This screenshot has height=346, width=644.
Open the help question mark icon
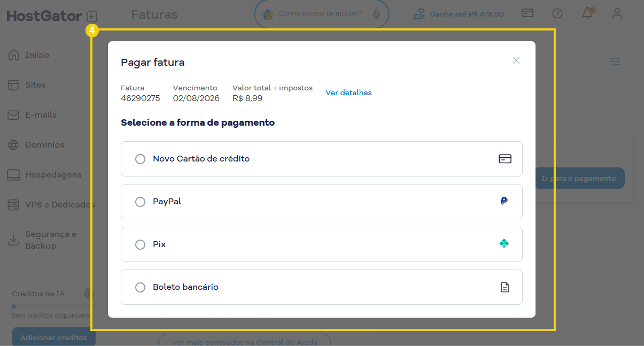pos(557,13)
